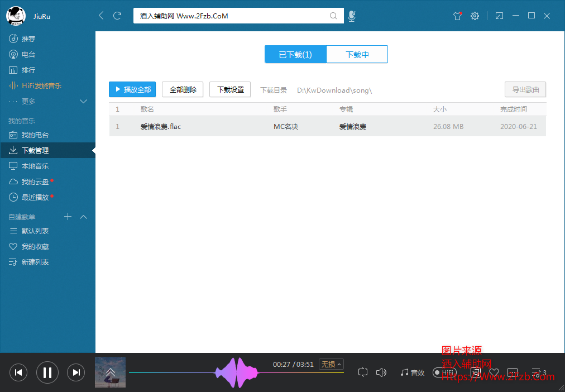Toggle desktop lyrics display
The width and height of the screenshot is (565, 392).
475,372
